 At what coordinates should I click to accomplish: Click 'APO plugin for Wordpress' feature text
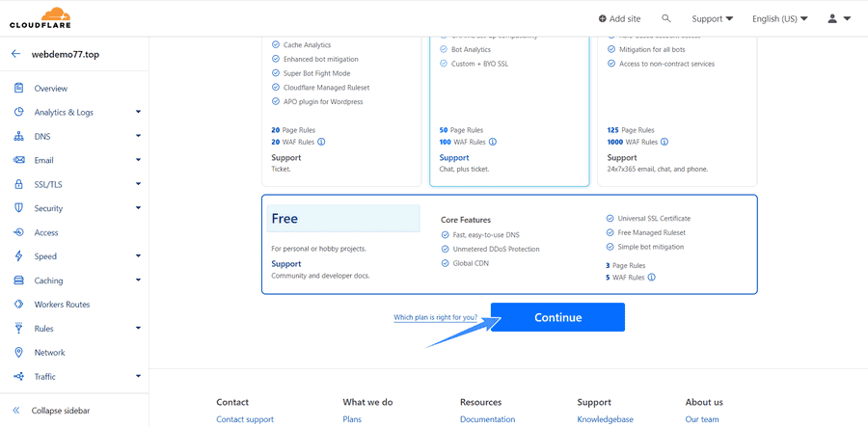pos(323,102)
